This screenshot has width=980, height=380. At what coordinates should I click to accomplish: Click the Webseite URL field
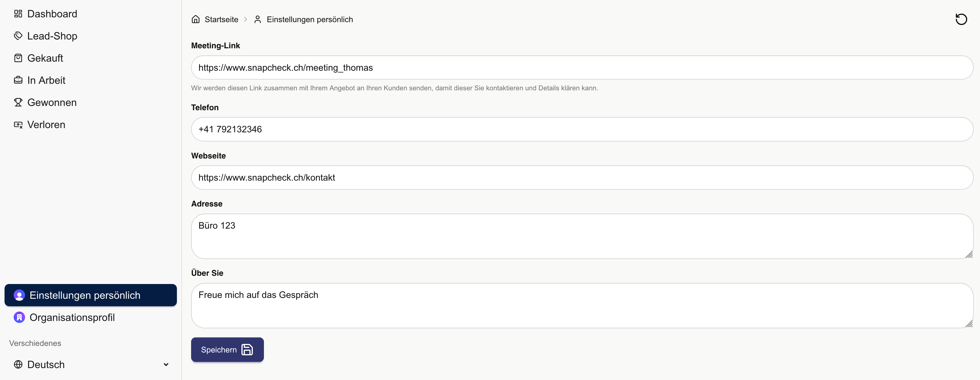pos(582,178)
